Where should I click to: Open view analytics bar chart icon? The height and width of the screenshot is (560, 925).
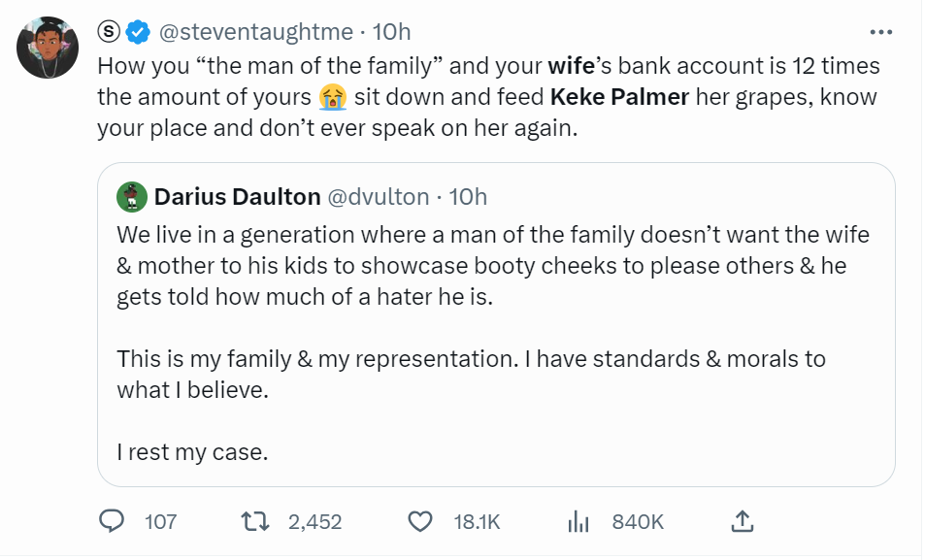[x=578, y=521]
